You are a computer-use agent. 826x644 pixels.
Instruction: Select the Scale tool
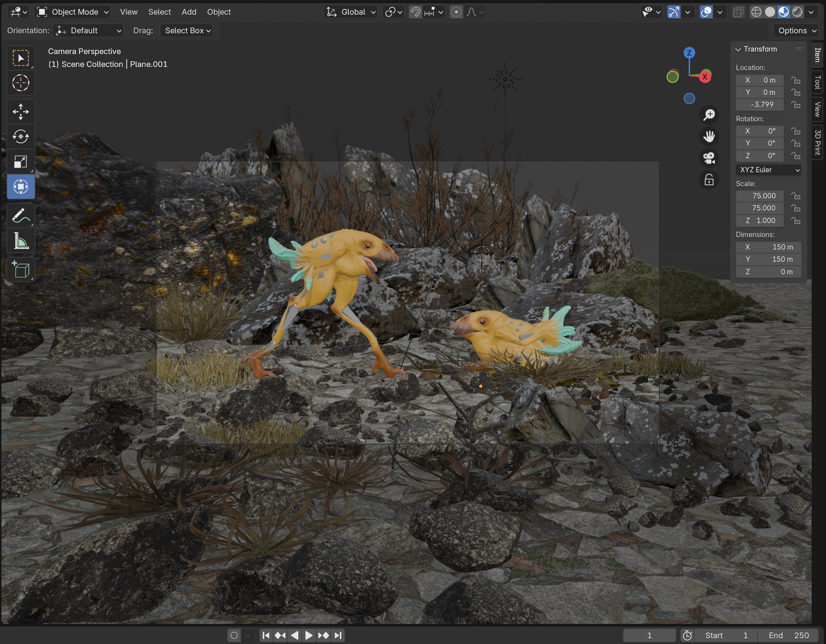pyautogui.click(x=21, y=162)
